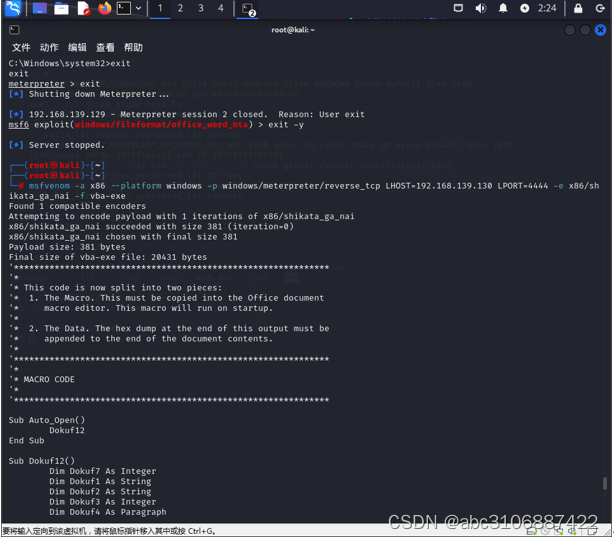
Task: Switch to workspace 3
Action: pos(200,8)
